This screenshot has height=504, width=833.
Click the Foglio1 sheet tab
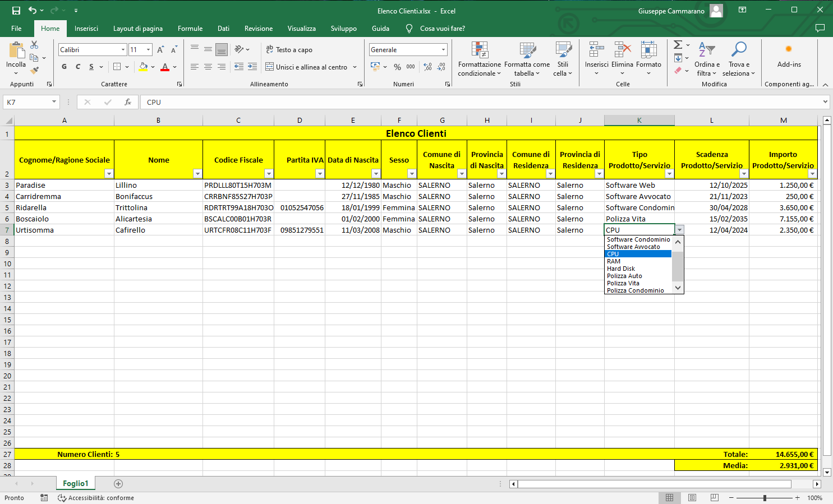click(76, 483)
